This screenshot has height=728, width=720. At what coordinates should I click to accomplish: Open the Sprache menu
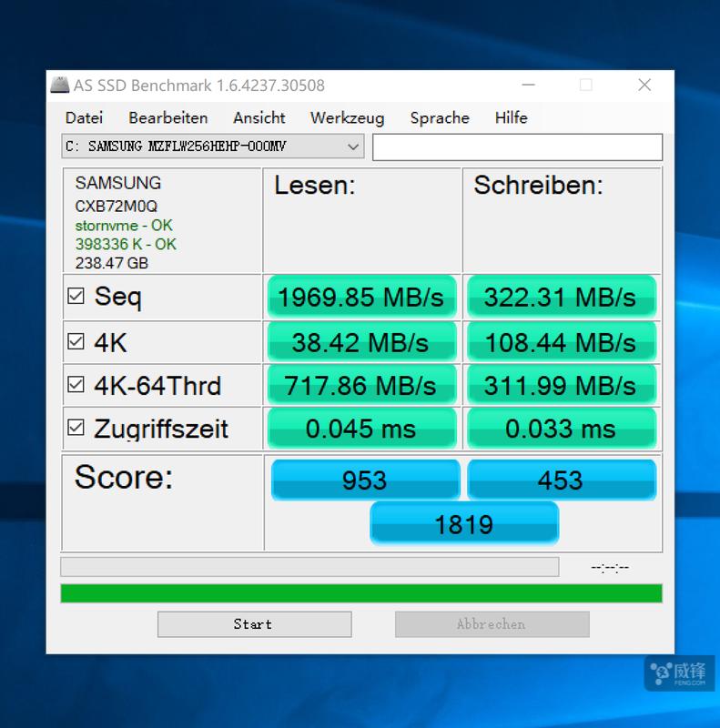point(440,118)
